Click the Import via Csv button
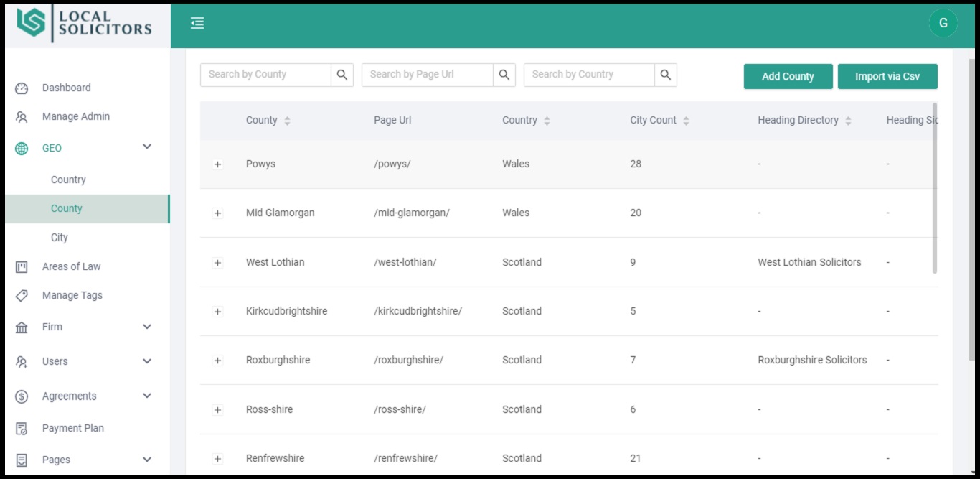This screenshot has height=479, width=980. (887, 77)
